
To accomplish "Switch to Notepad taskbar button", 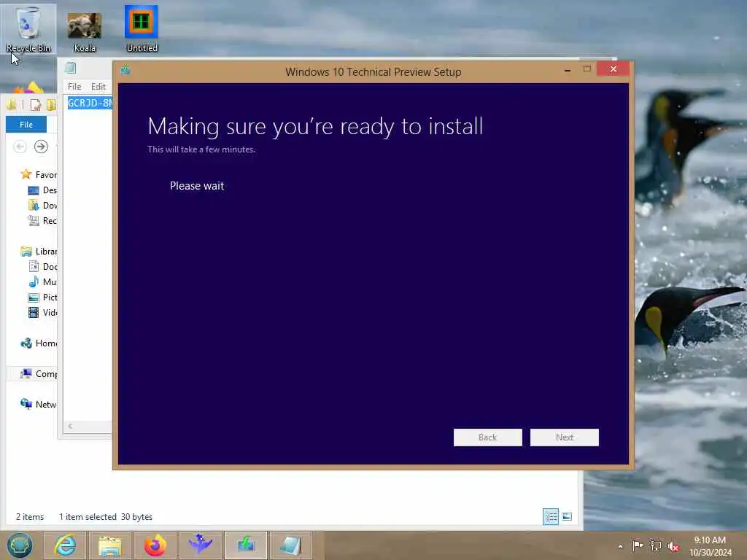I will point(290,545).
